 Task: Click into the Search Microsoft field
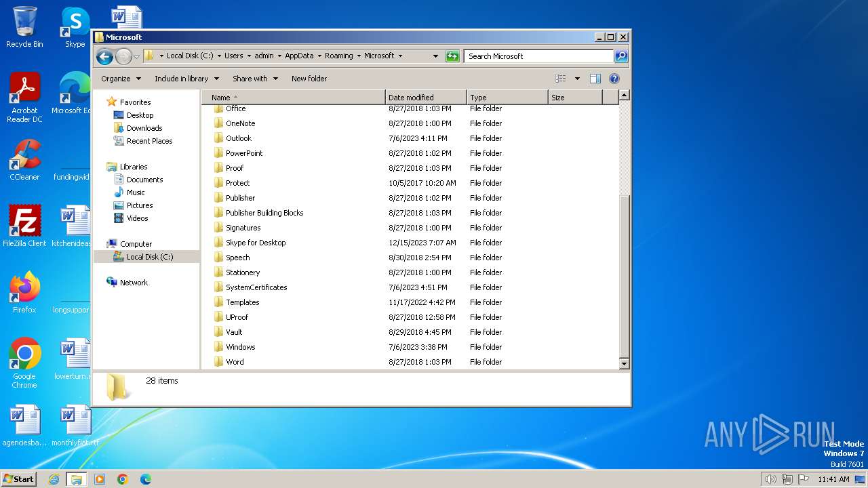(x=539, y=56)
